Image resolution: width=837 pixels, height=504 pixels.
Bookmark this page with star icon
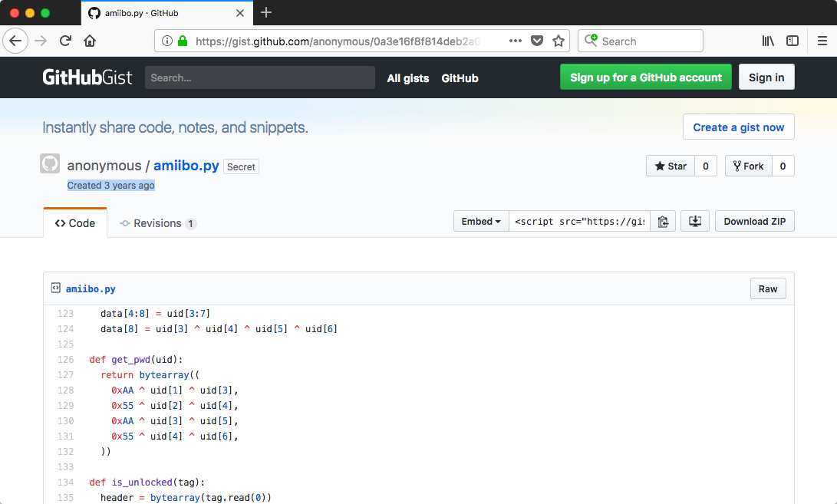tap(559, 41)
